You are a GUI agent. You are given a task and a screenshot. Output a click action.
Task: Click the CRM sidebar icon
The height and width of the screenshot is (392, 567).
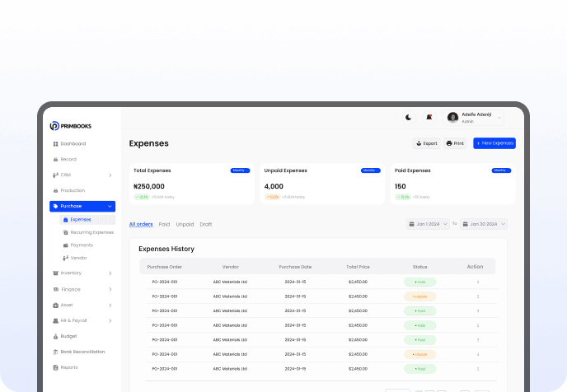55,175
